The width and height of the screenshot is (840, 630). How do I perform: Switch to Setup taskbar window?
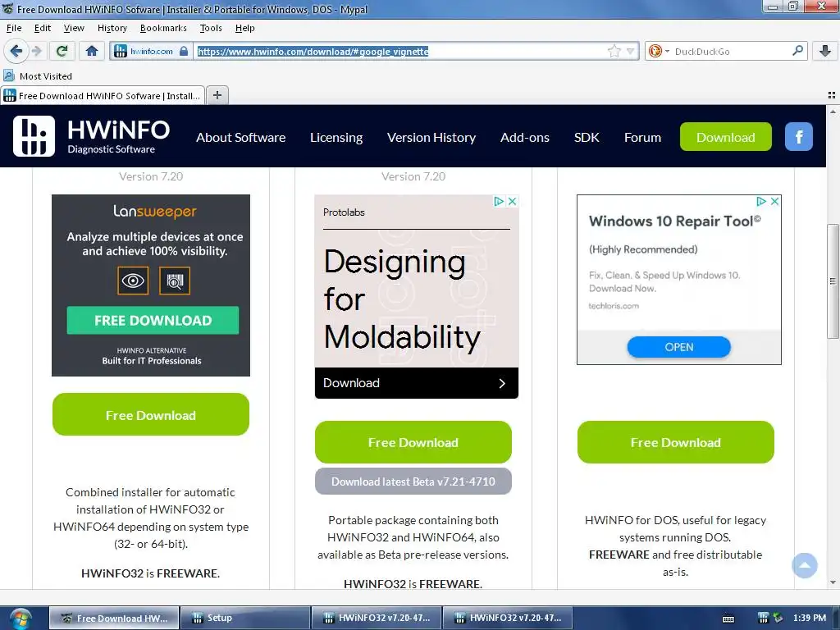coord(244,618)
